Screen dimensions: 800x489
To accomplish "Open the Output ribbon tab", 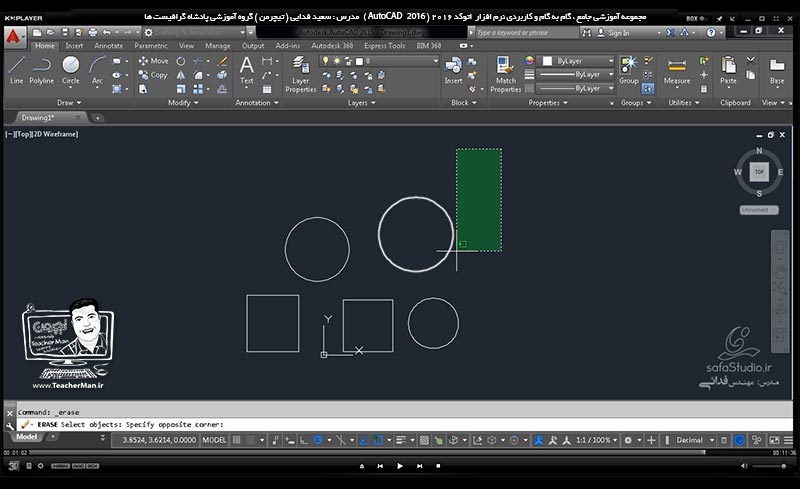I will (x=253, y=45).
